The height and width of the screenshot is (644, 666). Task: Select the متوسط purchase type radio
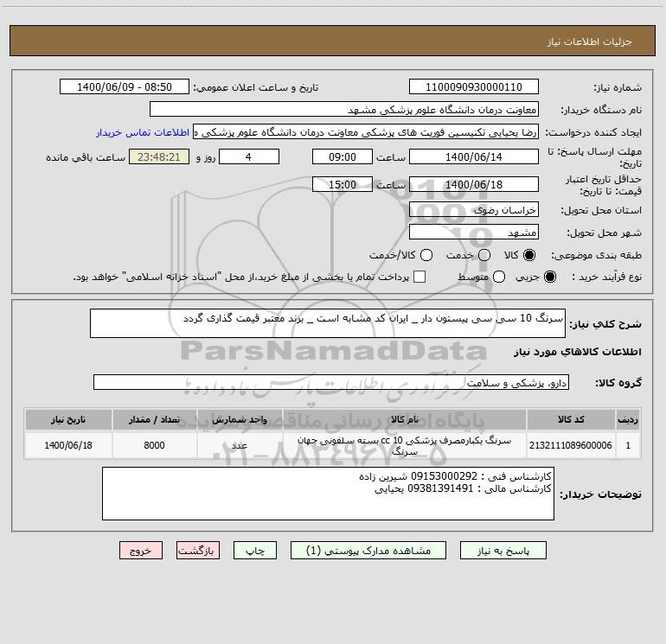[499, 277]
